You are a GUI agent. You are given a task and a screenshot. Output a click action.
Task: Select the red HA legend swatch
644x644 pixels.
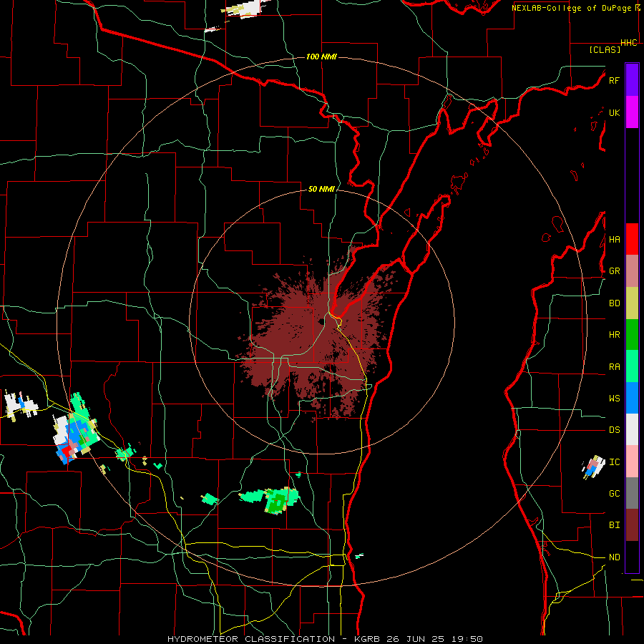(632, 239)
